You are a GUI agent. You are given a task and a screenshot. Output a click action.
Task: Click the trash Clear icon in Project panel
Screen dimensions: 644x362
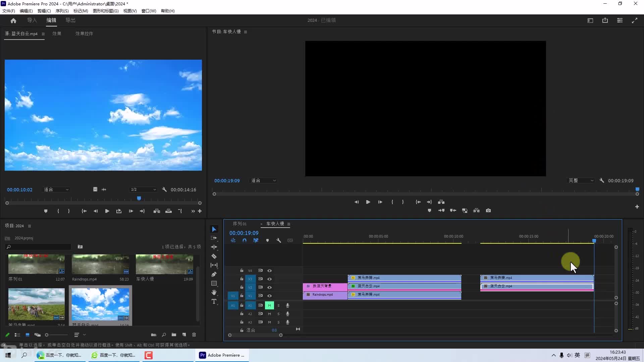[194, 335]
